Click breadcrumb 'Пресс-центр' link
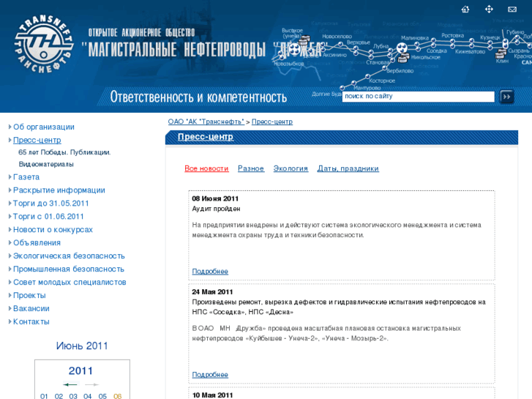This screenshot has width=532, height=399. click(272, 122)
